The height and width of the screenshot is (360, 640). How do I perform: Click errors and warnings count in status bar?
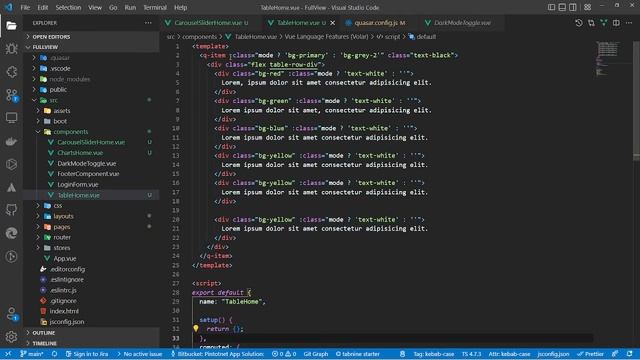284,354
